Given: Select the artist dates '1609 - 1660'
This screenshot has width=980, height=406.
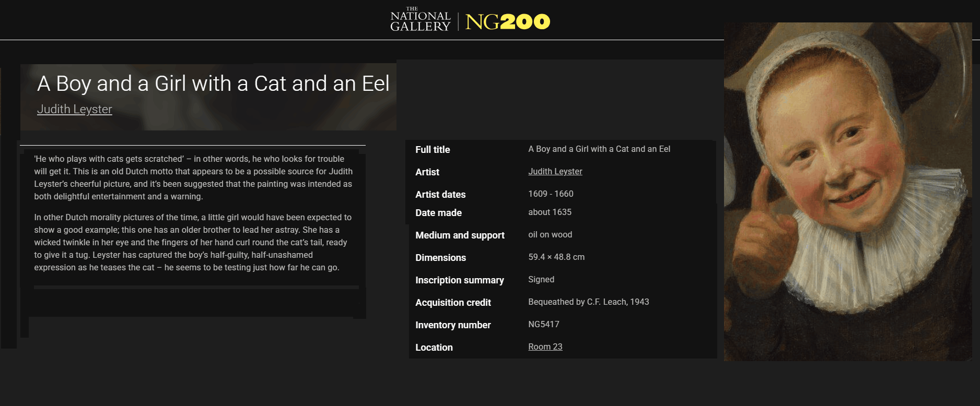Looking at the screenshot, I should pos(551,194).
